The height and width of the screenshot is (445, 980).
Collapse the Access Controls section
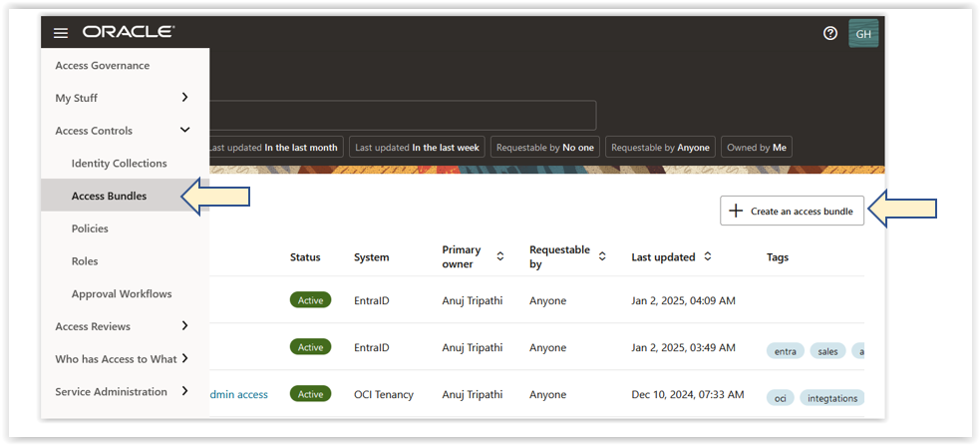(184, 131)
